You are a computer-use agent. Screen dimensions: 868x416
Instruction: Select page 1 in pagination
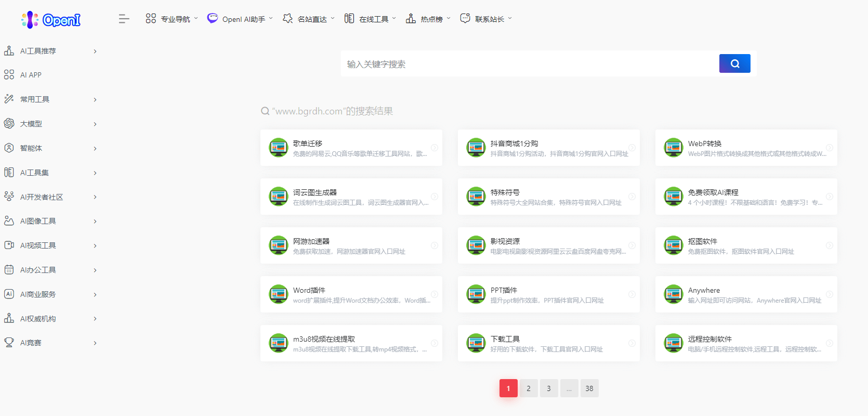pyautogui.click(x=508, y=388)
